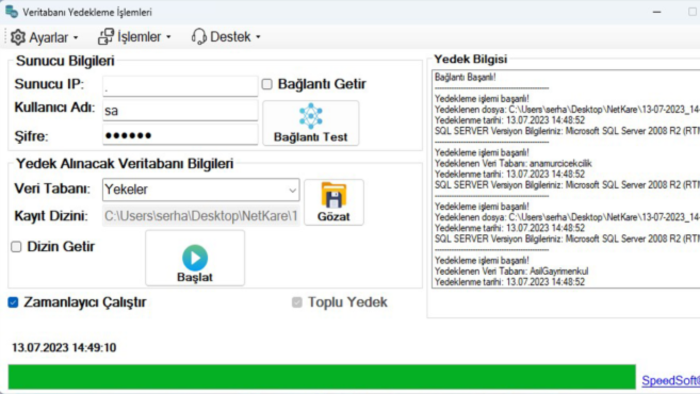Click the green progress bar
This screenshot has height=394, width=700.
[322, 377]
